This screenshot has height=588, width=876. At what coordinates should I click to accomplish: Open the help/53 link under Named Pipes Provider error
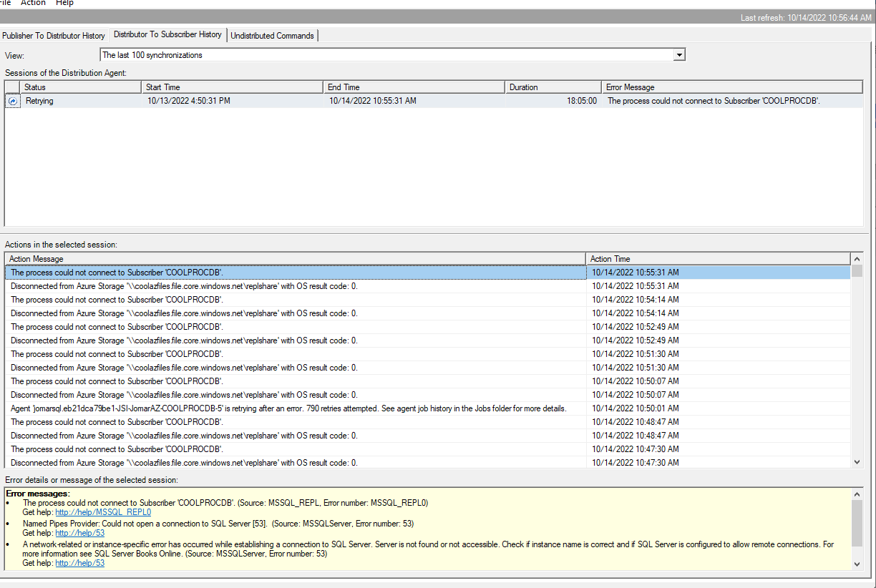(80, 533)
